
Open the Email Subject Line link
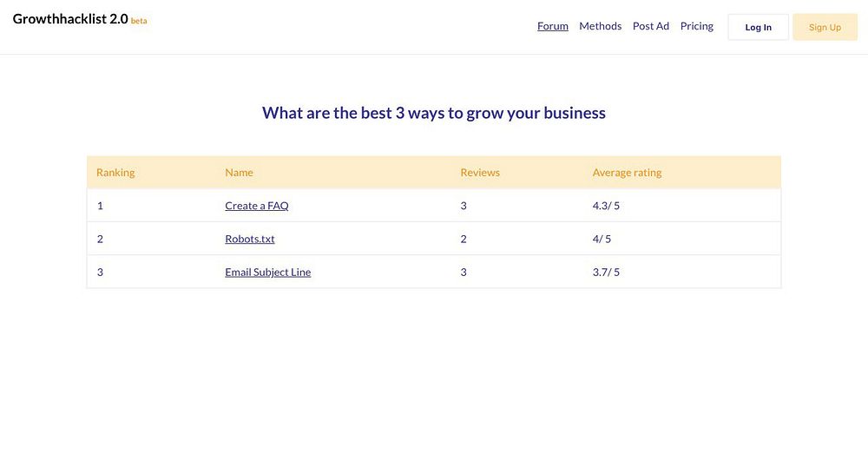click(x=268, y=272)
